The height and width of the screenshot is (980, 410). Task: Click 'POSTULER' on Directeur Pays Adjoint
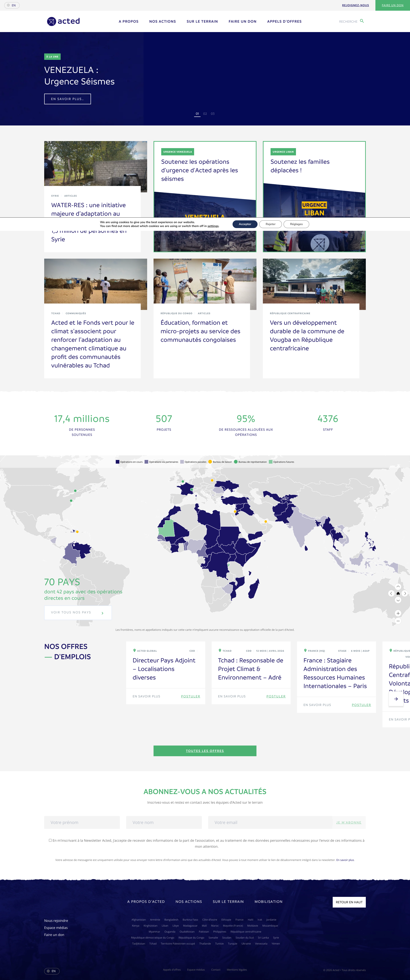(190, 696)
